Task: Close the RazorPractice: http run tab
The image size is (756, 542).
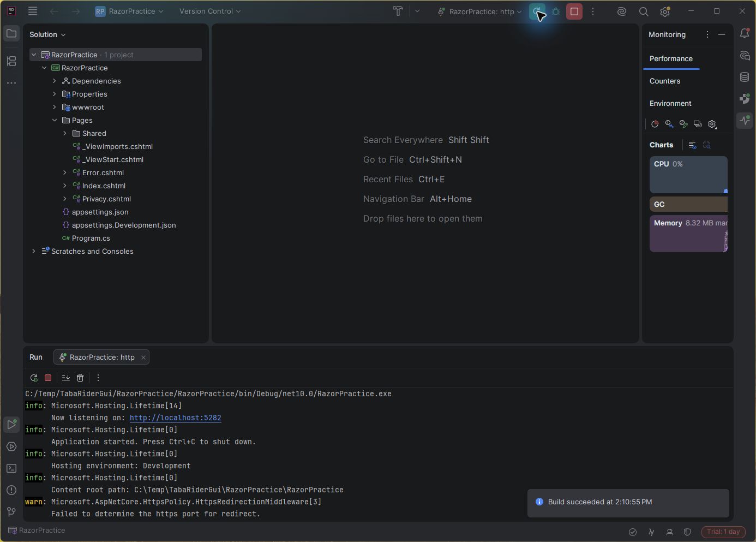Action: pyautogui.click(x=143, y=358)
